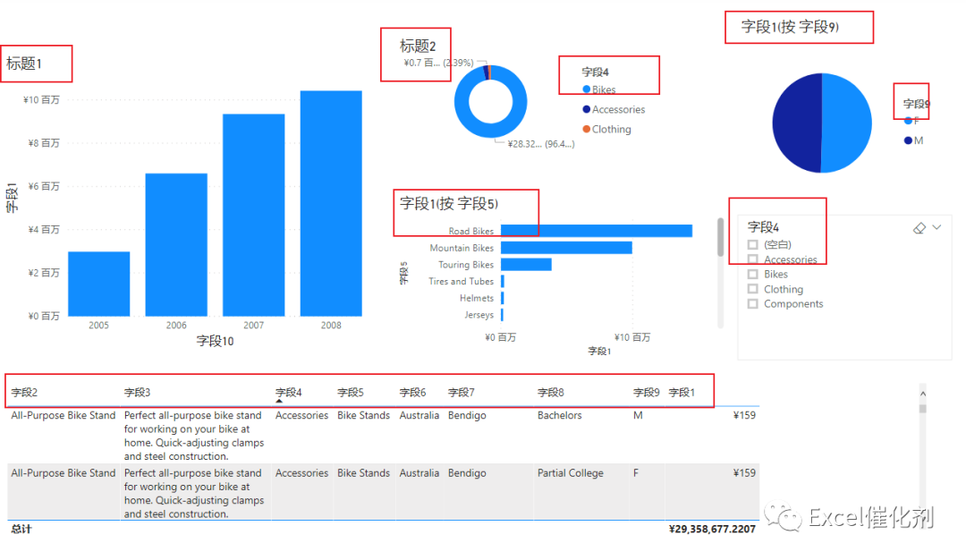Click the table vertical scrollbar thumb
This screenshot has width=966, height=560.
coord(923,409)
